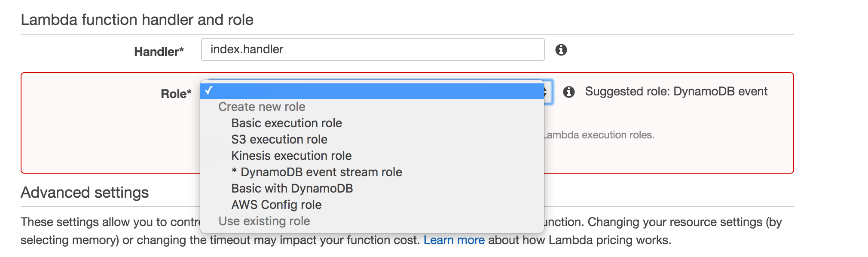868x257 pixels.
Task: Click the "Role*" field label
Action: point(176,94)
